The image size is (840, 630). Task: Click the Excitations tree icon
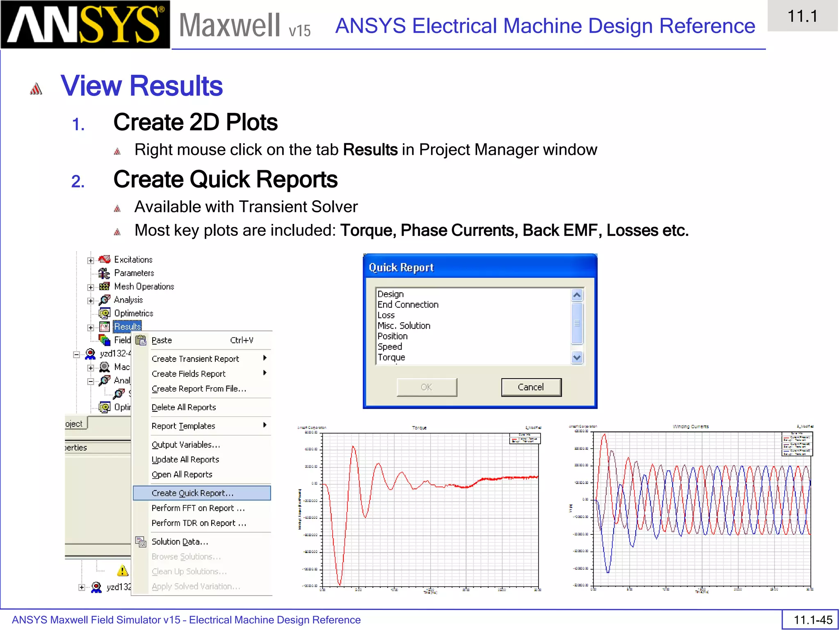tap(105, 259)
